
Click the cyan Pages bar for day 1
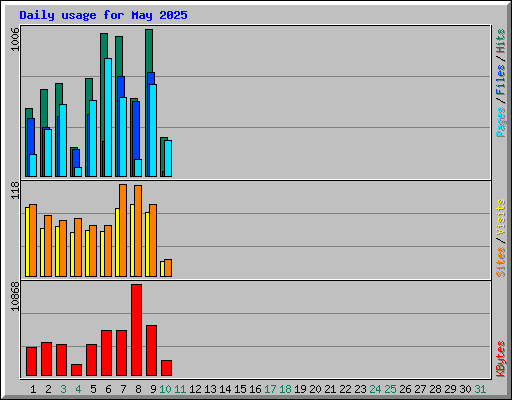pos(33,165)
